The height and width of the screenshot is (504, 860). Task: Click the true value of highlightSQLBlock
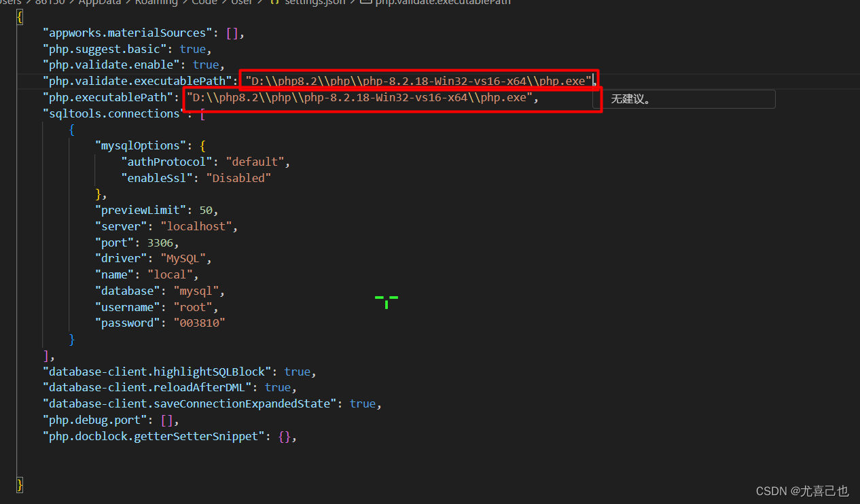[298, 372]
